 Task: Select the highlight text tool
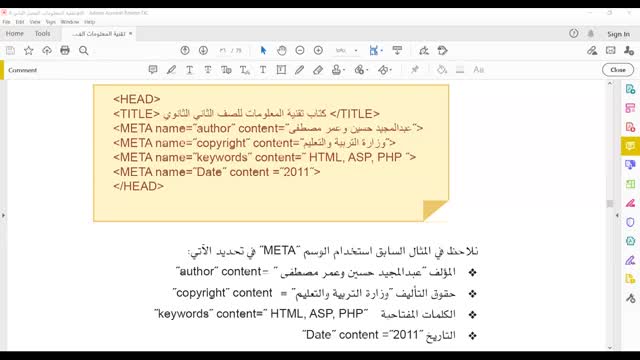(x=171, y=70)
